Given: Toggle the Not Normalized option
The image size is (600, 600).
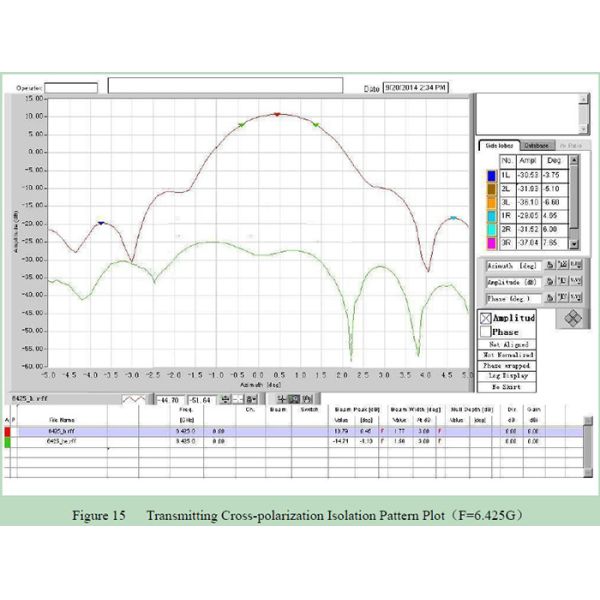Looking at the screenshot, I should click(507, 354).
